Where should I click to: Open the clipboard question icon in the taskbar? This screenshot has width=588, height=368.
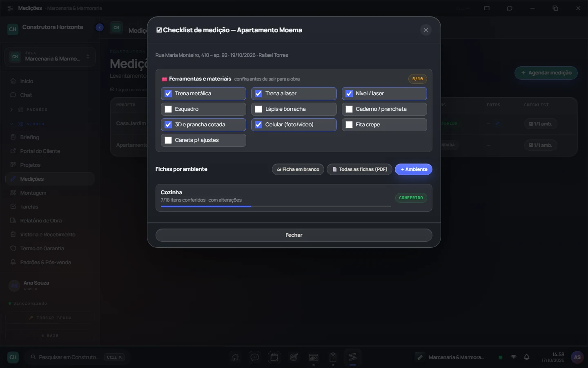tap(333, 357)
